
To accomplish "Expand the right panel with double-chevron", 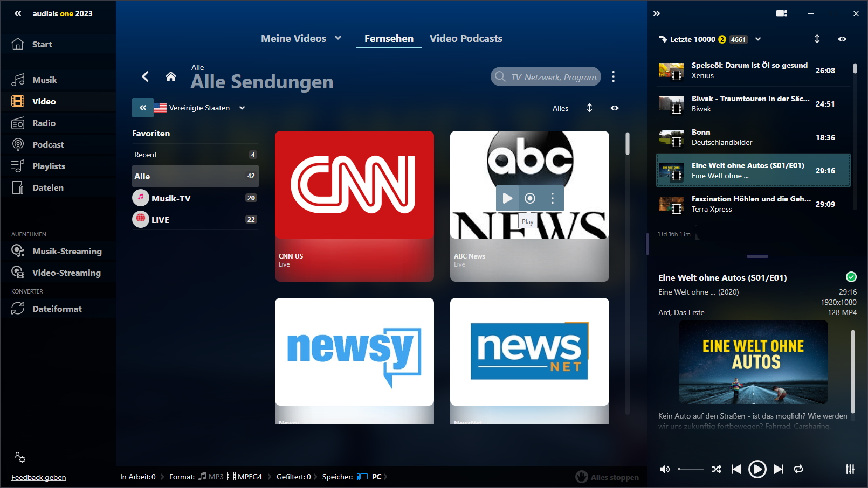I will click(x=657, y=13).
